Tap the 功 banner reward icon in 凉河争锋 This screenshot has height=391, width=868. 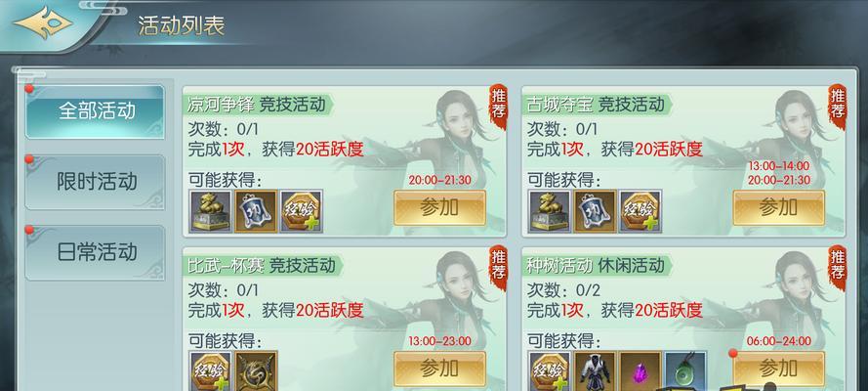(256, 211)
